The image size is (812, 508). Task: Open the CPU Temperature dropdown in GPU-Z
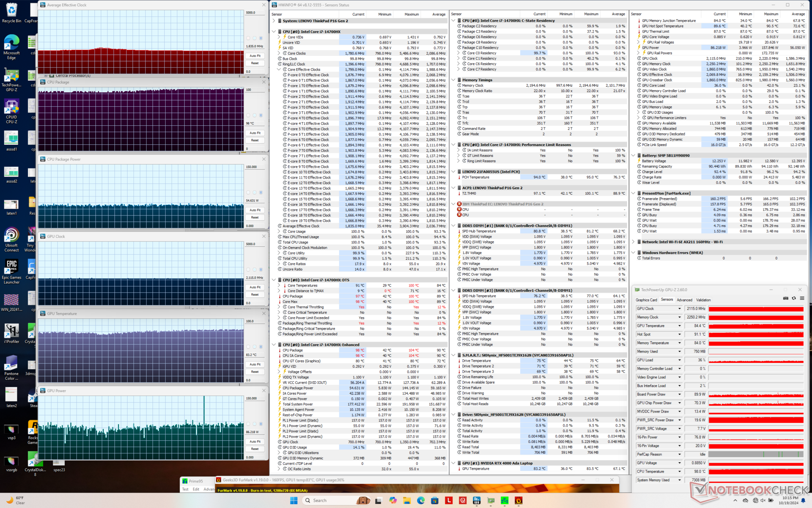pyautogui.click(x=680, y=472)
